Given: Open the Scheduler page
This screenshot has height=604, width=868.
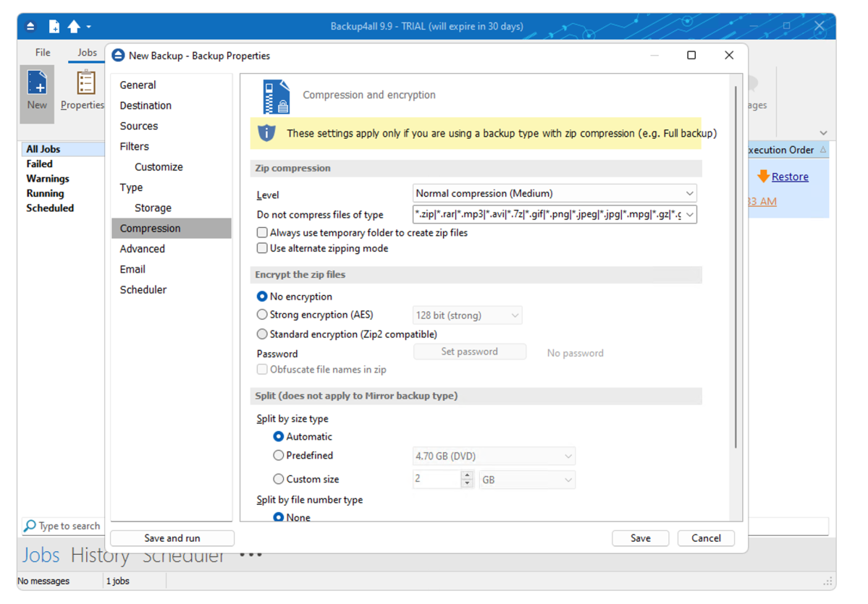Looking at the screenshot, I should coord(143,289).
